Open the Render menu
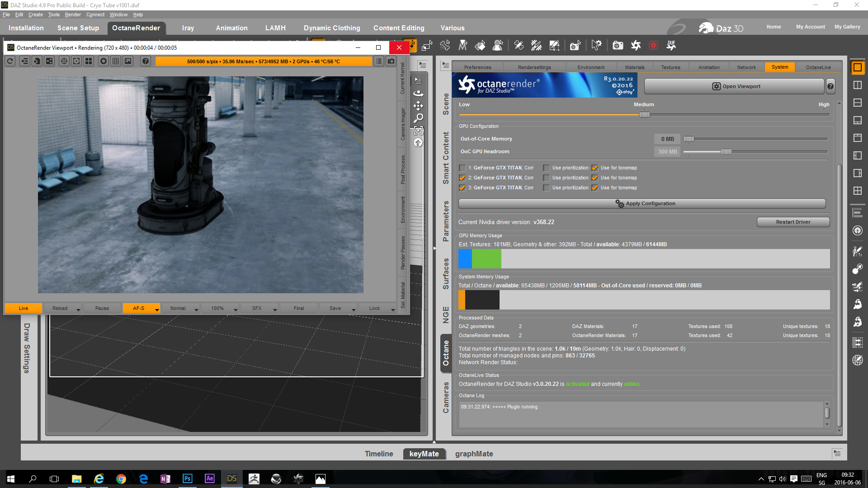868x488 pixels. click(x=72, y=14)
